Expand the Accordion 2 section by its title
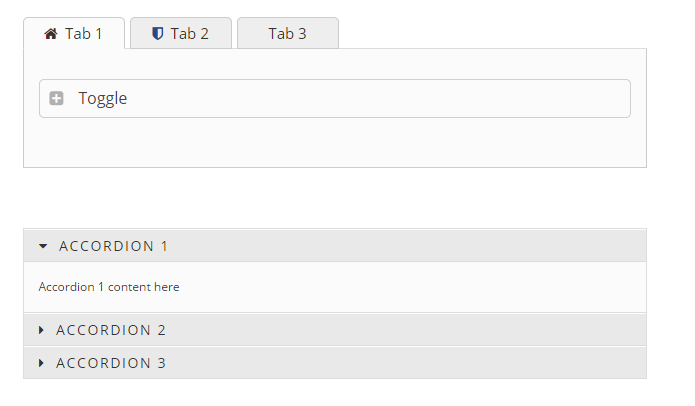695x406 pixels. tap(111, 330)
